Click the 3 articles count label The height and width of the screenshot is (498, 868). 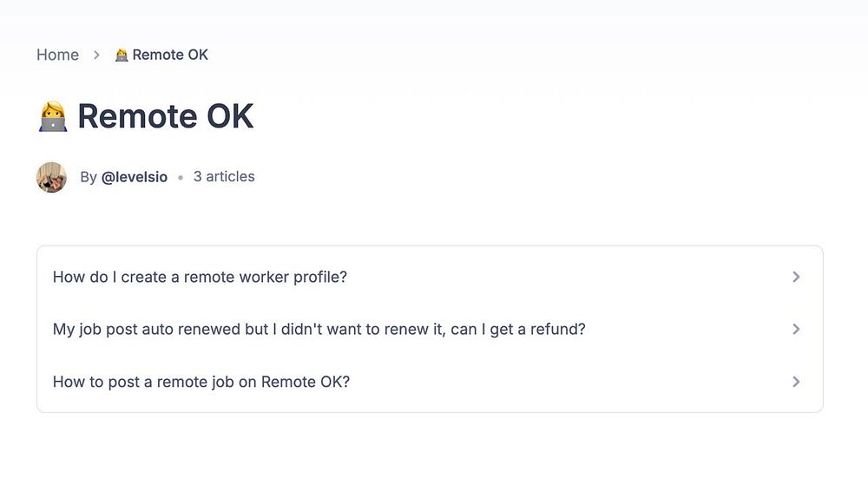(x=224, y=177)
